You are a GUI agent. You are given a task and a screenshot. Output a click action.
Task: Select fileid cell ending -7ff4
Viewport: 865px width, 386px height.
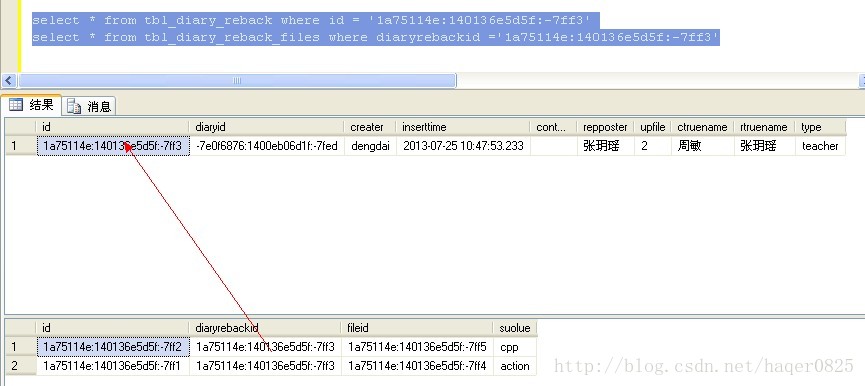click(x=417, y=366)
